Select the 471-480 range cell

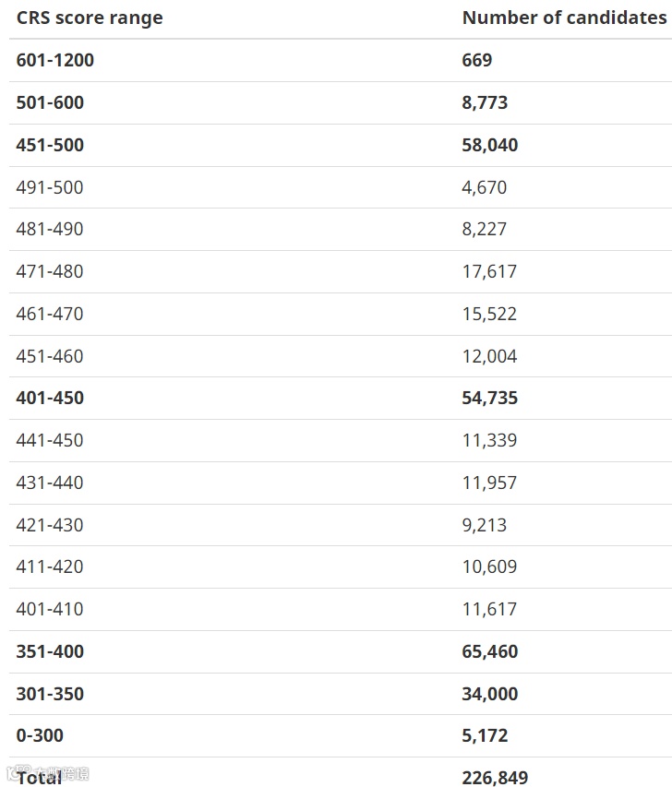pos(50,271)
